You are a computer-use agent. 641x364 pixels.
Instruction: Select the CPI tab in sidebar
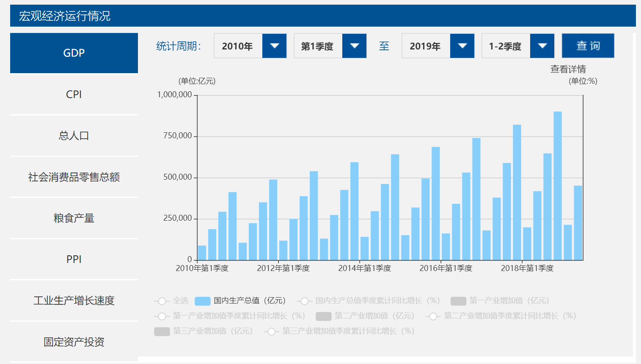[x=74, y=94]
